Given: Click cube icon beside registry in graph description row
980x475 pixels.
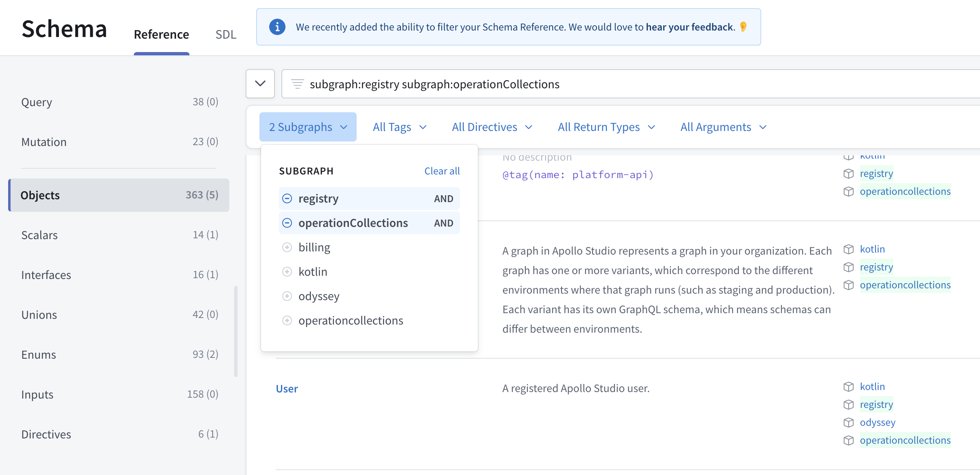Looking at the screenshot, I should click(x=849, y=267).
